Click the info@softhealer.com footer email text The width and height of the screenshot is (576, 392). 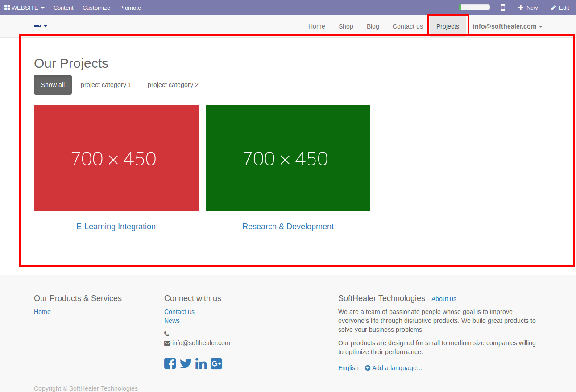(201, 343)
